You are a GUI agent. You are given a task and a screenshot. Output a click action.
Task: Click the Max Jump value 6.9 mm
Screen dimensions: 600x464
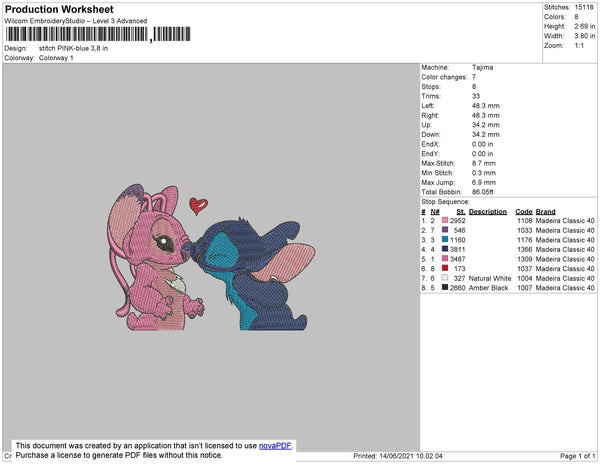[x=484, y=182]
